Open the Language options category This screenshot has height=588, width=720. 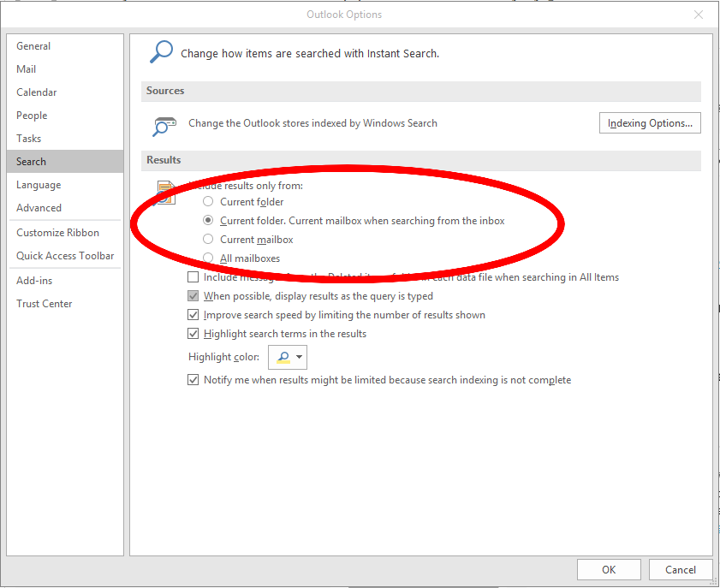coord(65,185)
